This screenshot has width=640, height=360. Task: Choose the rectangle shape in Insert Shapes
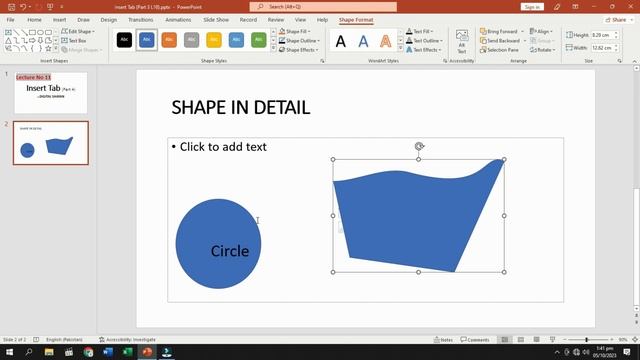(32, 32)
